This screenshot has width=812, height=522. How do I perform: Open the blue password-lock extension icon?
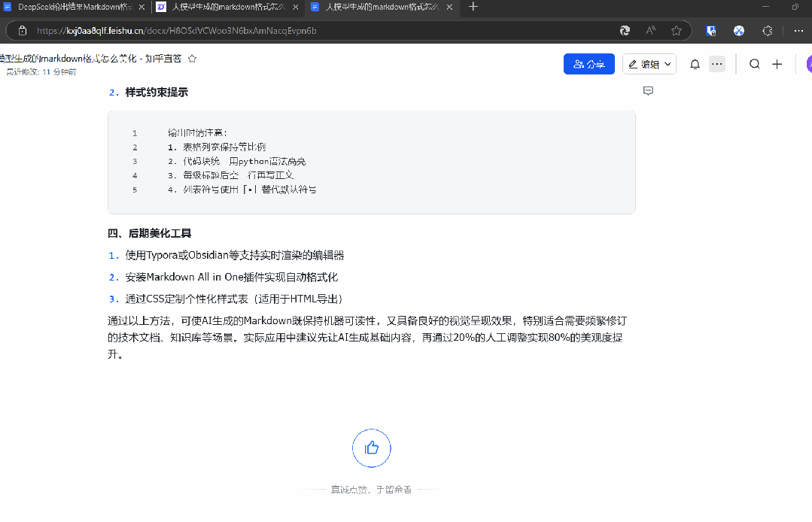pos(710,31)
